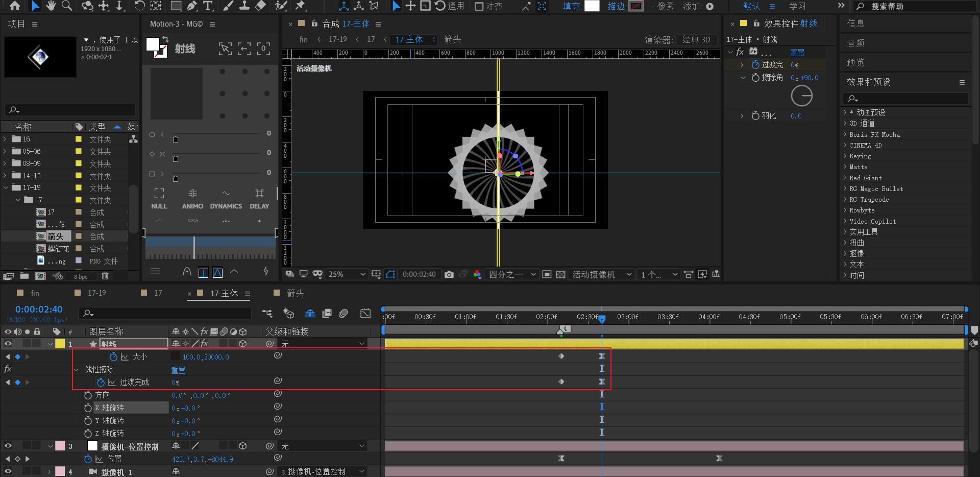
Task: Click 重置 for 线性擦除 in timeline
Action: point(178,370)
